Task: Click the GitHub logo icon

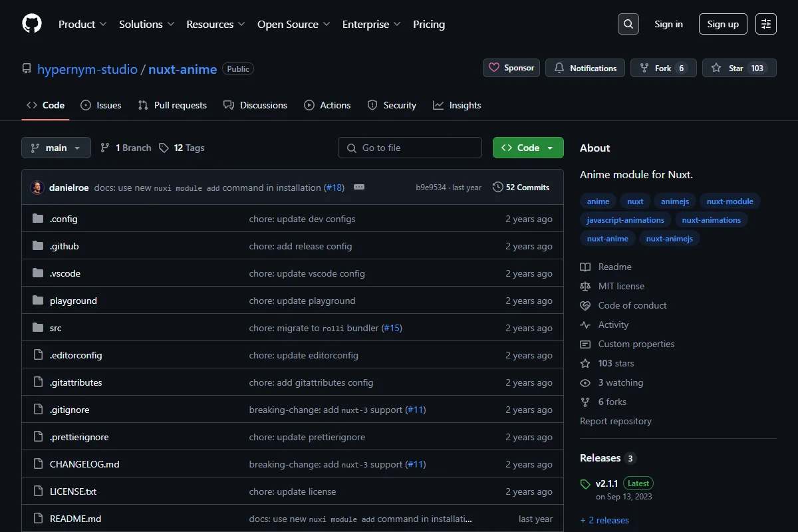Action: tap(32, 24)
